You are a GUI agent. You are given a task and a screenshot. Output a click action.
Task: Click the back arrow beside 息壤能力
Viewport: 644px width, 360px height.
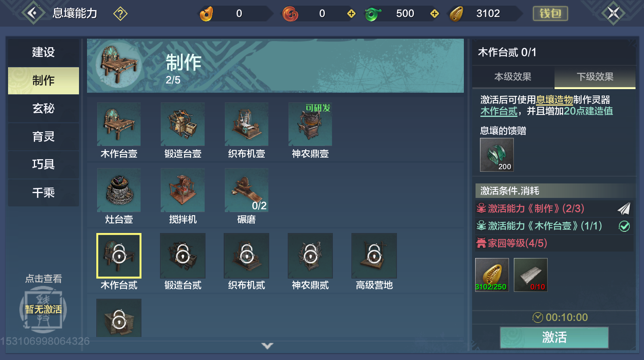[33, 13]
